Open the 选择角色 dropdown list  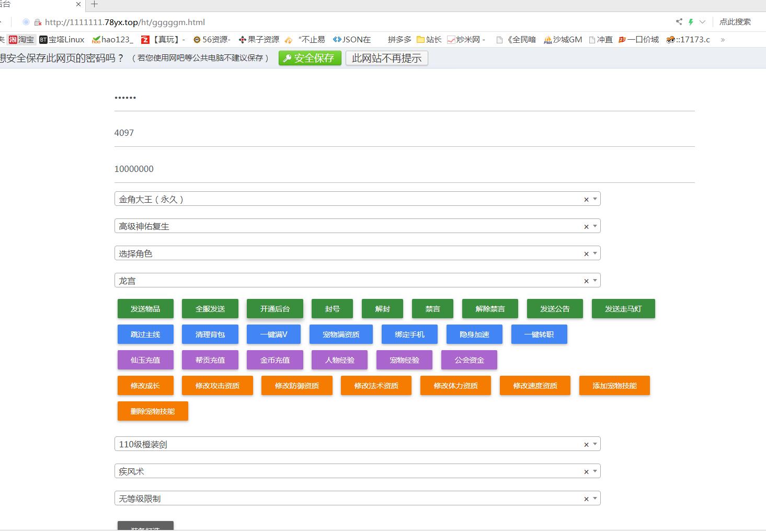pyautogui.click(x=595, y=253)
